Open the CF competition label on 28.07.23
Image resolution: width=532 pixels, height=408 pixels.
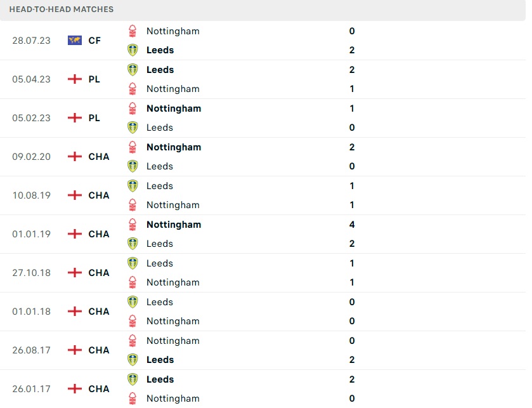click(94, 41)
